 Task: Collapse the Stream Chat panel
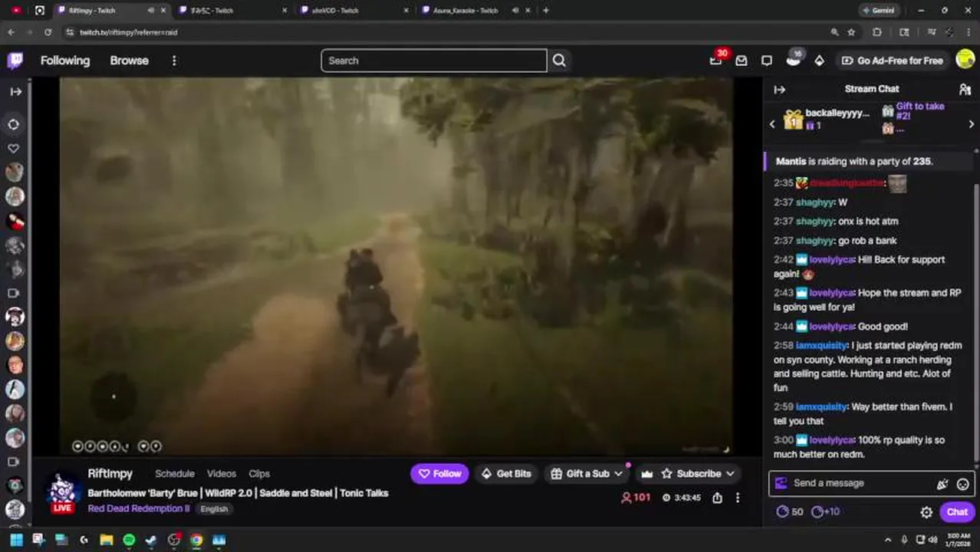coord(780,90)
